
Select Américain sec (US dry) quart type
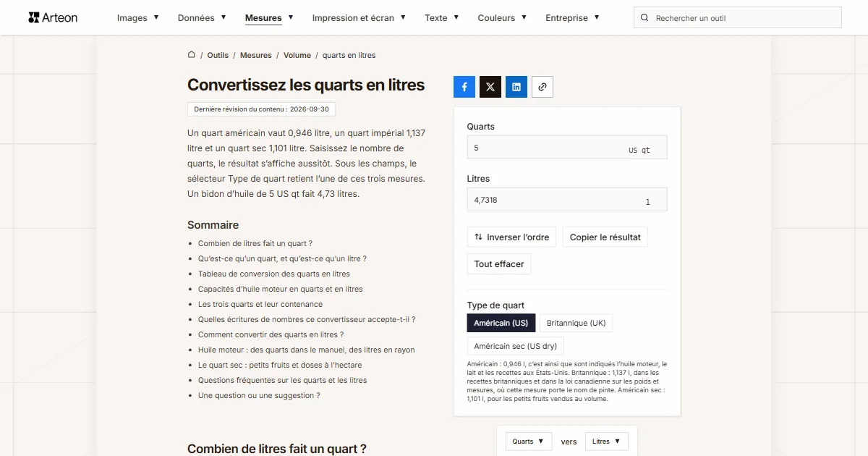coord(516,346)
